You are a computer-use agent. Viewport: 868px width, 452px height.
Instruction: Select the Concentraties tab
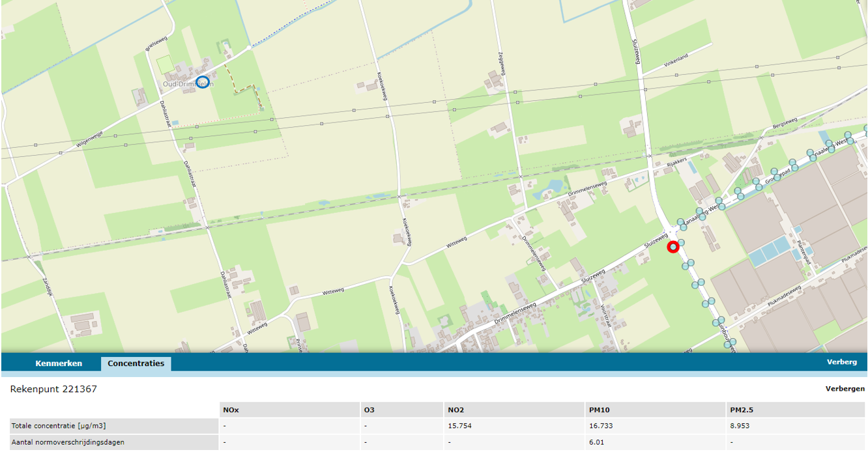(x=136, y=363)
